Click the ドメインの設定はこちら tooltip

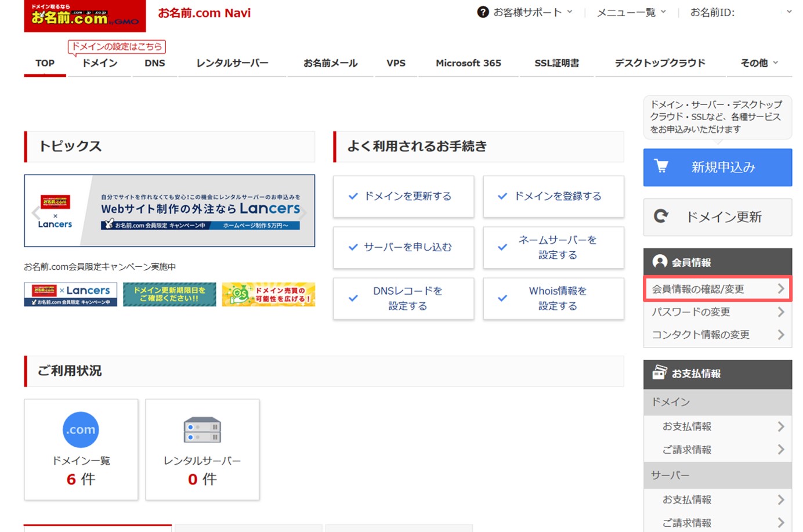(117, 46)
